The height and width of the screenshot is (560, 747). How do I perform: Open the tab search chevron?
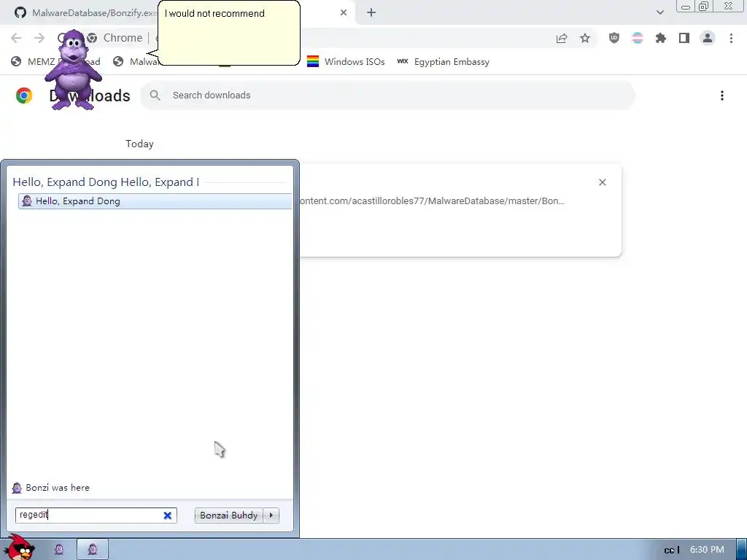click(659, 12)
